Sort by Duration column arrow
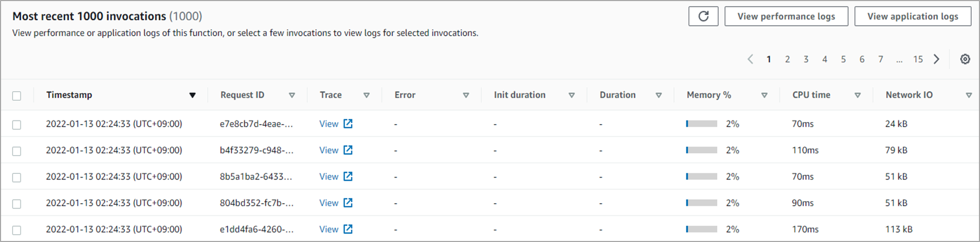 coord(658,95)
